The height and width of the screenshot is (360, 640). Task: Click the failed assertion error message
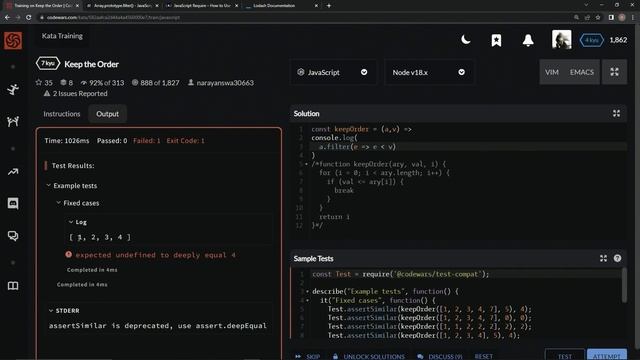click(156, 255)
